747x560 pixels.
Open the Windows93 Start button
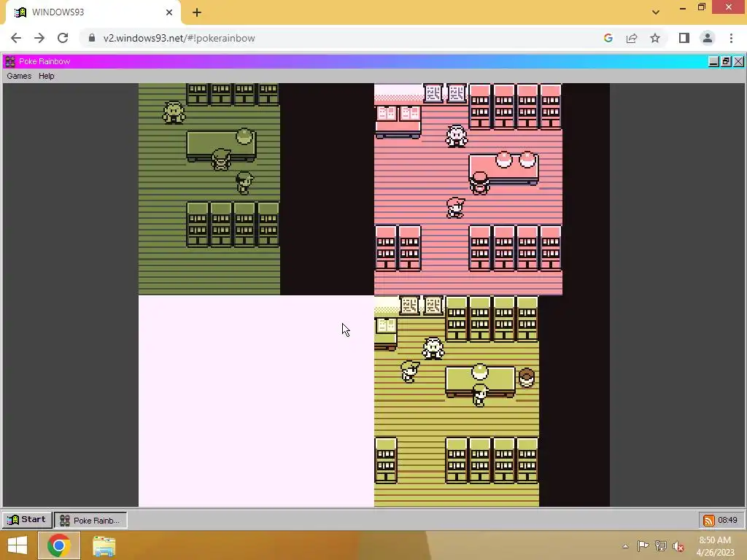pyautogui.click(x=27, y=519)
